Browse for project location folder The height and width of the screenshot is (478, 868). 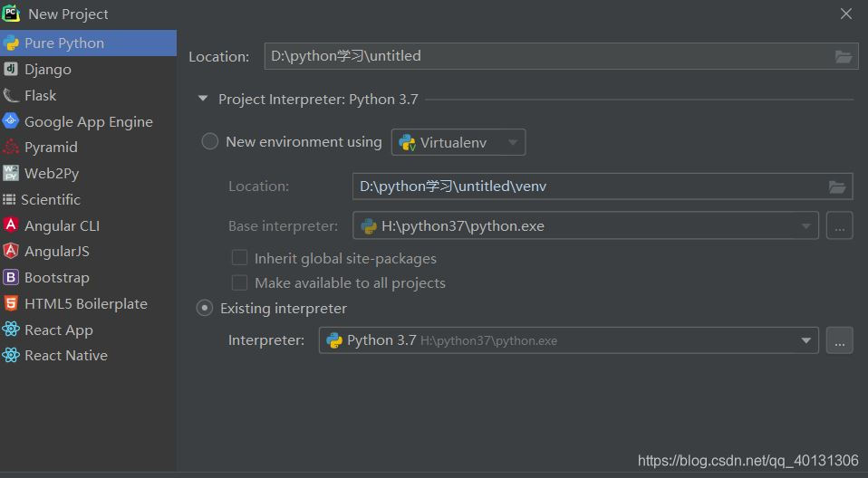[844, 56]
